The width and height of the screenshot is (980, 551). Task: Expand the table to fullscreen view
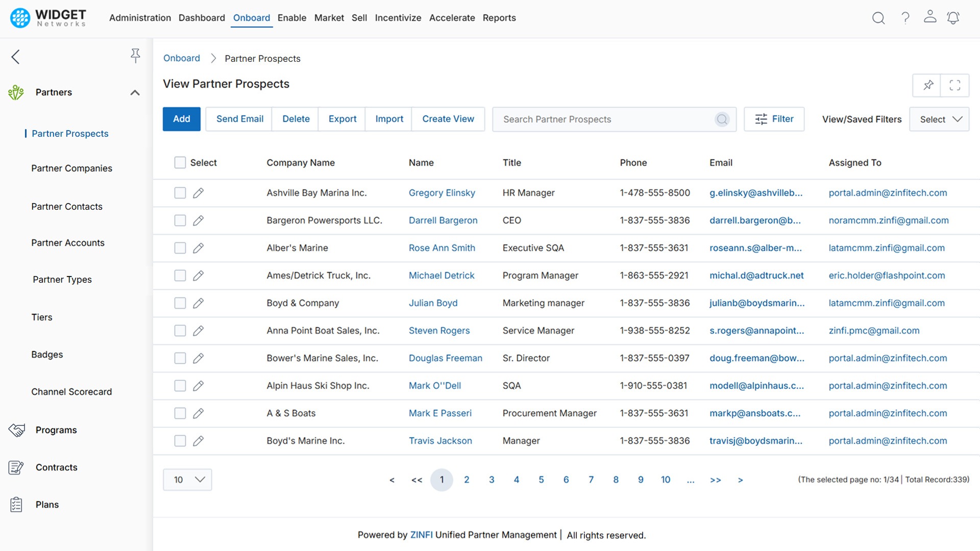click(955, 85)
